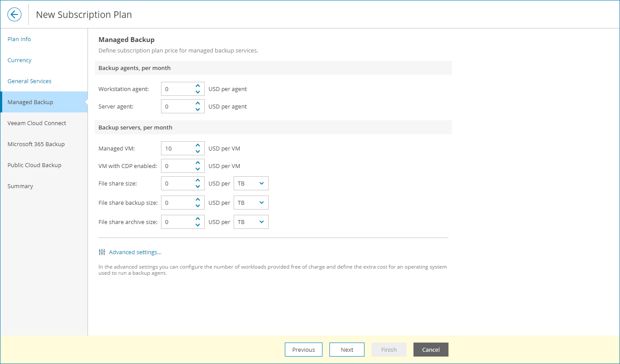Open File share backup size unit dropdown

(x=251, y=203)
